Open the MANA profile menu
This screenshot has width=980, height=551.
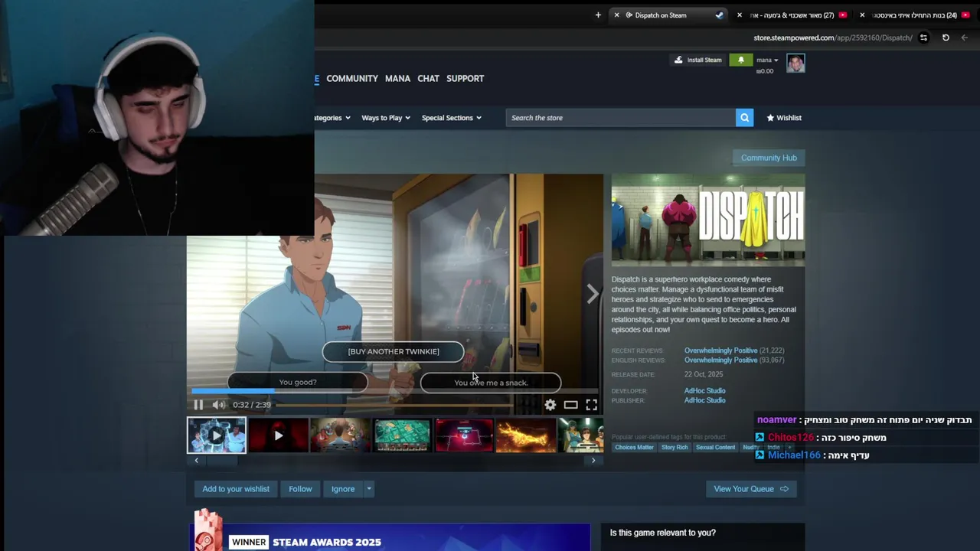pyautogui.click(x=397, y=78)
